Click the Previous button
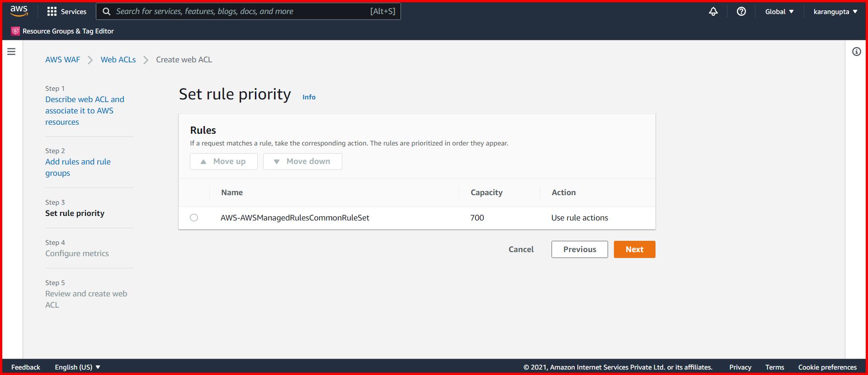 [x=580, y=249]
